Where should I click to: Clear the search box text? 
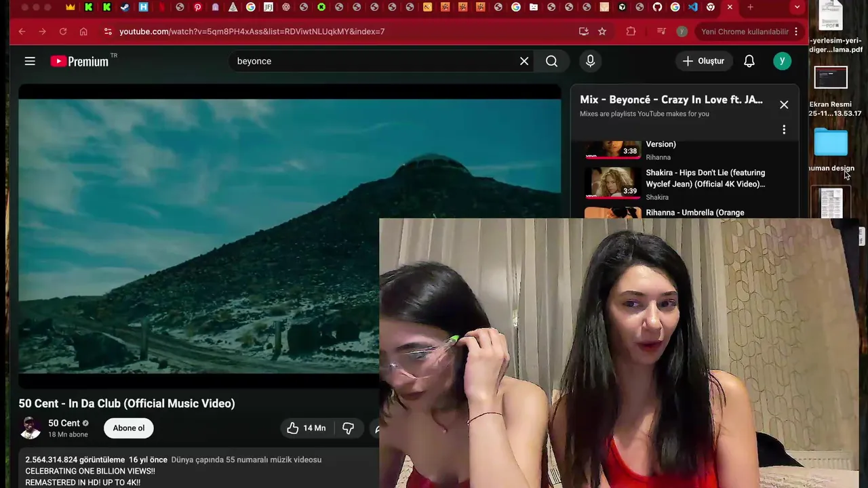click(524, 61)
